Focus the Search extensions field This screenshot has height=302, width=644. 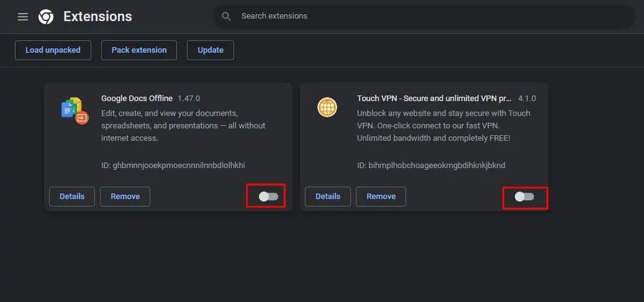pyautogui.click(x=425, y=16)
